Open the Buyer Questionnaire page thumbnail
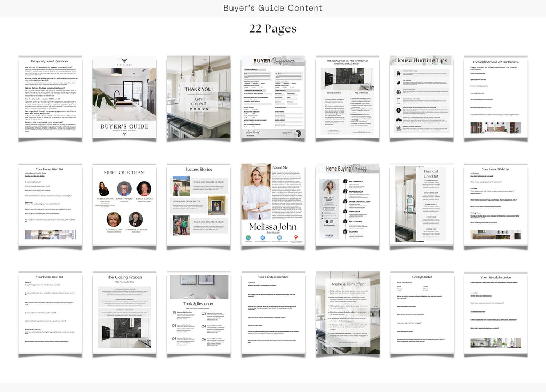Screen dimensions: 546x392 [273, 97]
